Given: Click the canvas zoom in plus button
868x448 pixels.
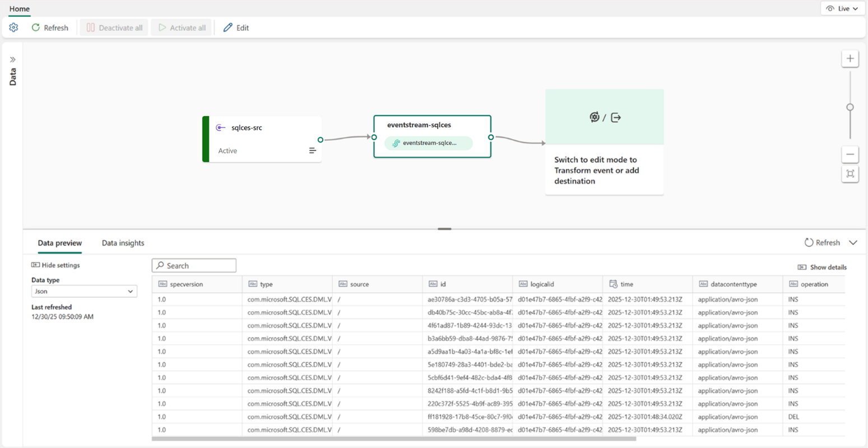Looking at the screenshot, I should click(850, 59).
